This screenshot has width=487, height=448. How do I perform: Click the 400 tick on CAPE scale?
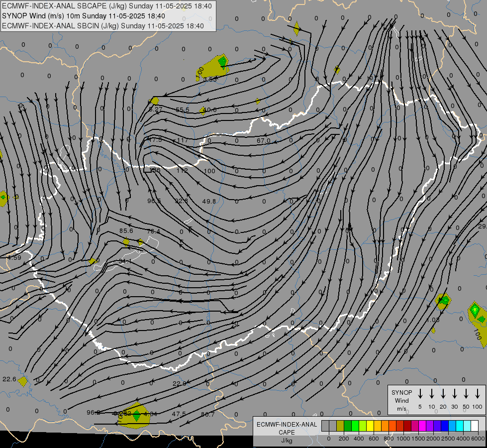click(359, 439)
